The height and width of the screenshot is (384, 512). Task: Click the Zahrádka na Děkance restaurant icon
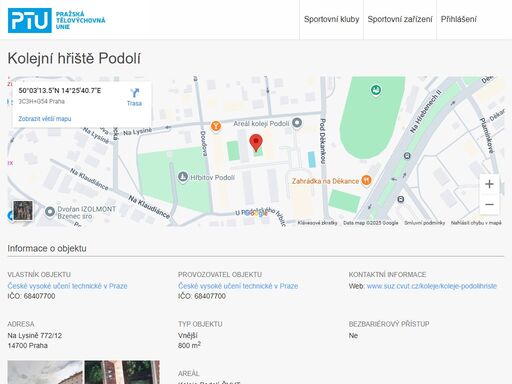point(366,180)
